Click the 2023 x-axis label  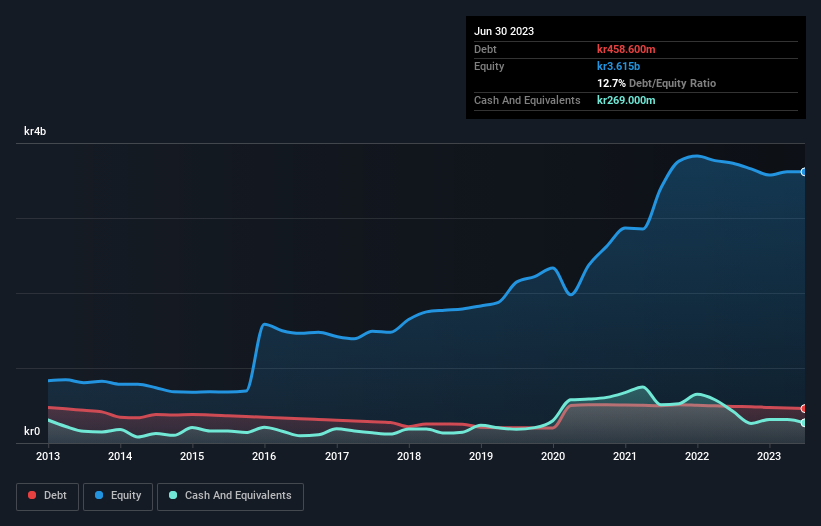(769, 456)
